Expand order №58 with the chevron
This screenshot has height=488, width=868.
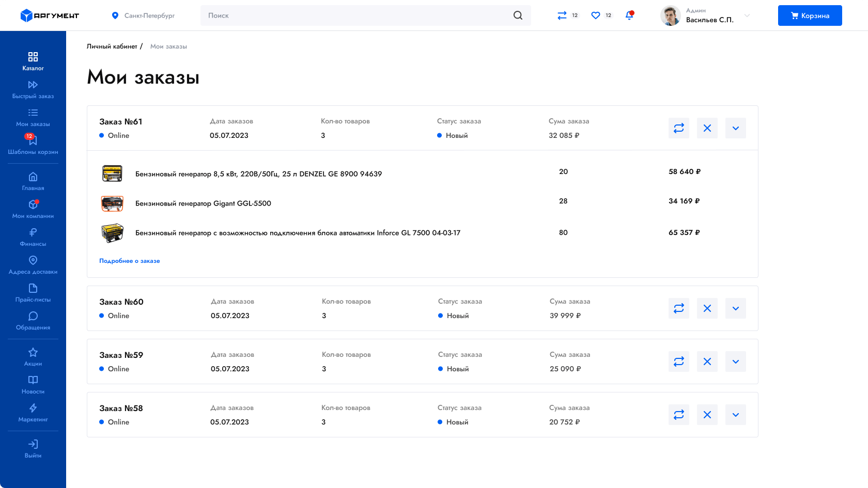tap(736, 415)
